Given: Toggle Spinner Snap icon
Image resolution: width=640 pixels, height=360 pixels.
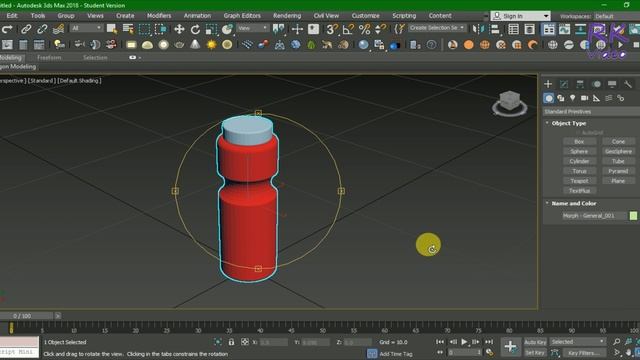Looking at the screenshot, I should (380, 29).
